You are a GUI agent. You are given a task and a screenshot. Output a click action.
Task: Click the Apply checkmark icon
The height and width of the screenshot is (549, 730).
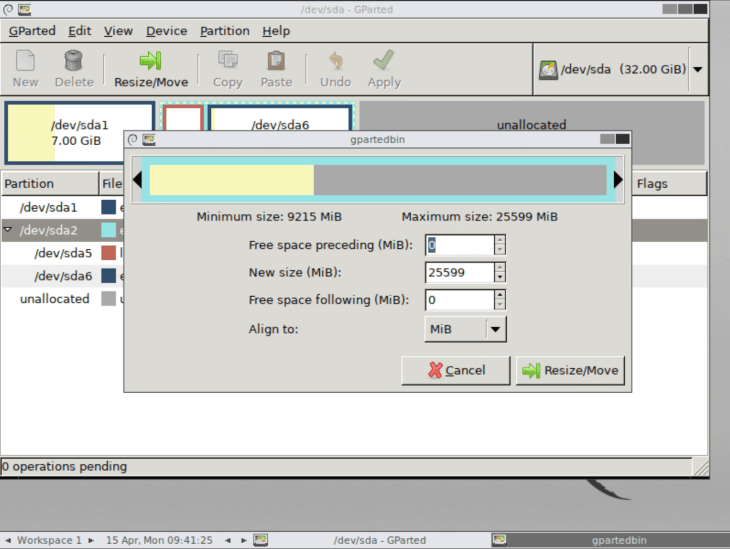384,61
